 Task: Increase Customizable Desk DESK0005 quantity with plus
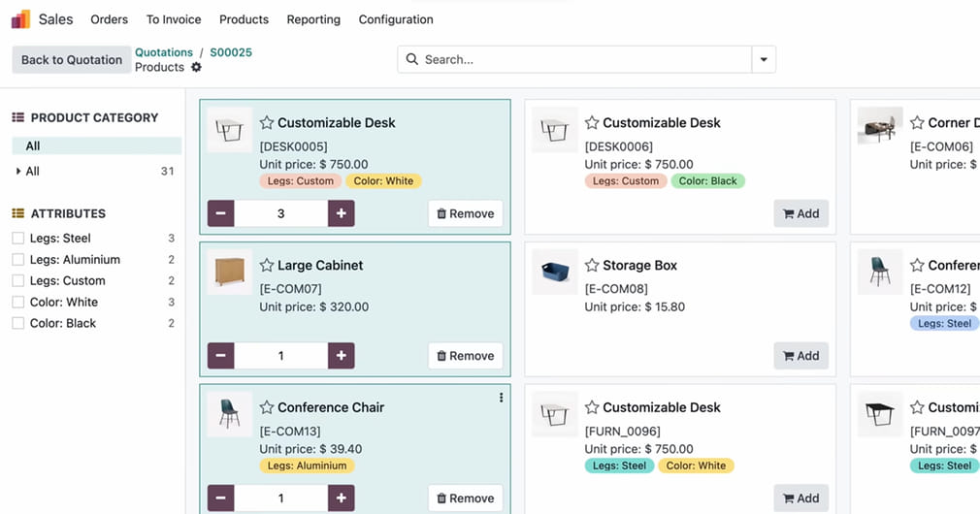pos(341,213)
